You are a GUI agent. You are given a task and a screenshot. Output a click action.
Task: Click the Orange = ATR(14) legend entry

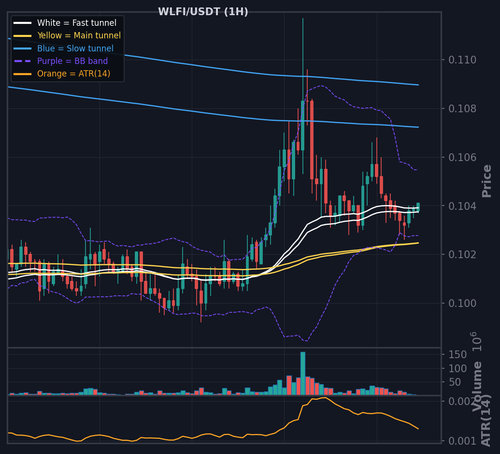tap(62, 74)
